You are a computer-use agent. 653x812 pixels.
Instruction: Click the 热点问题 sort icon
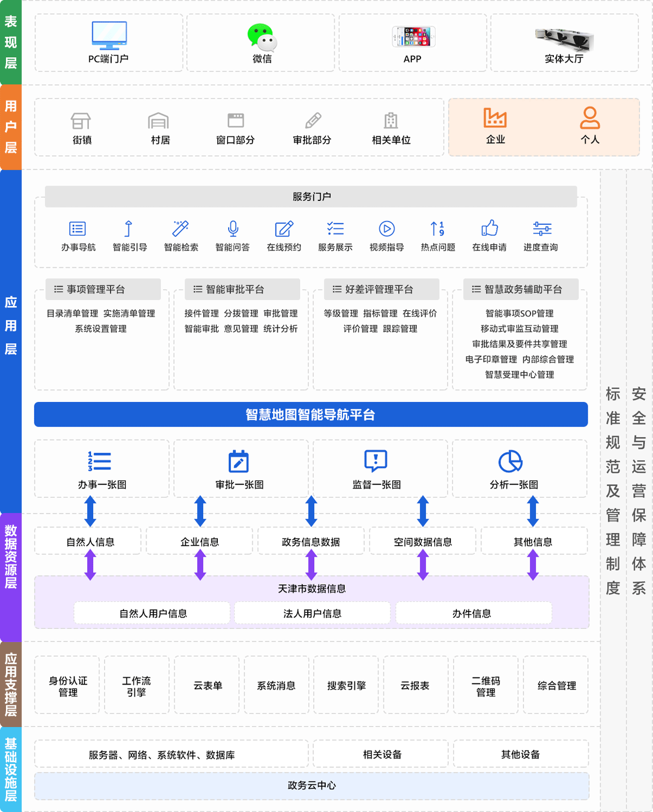click(437, 229)
